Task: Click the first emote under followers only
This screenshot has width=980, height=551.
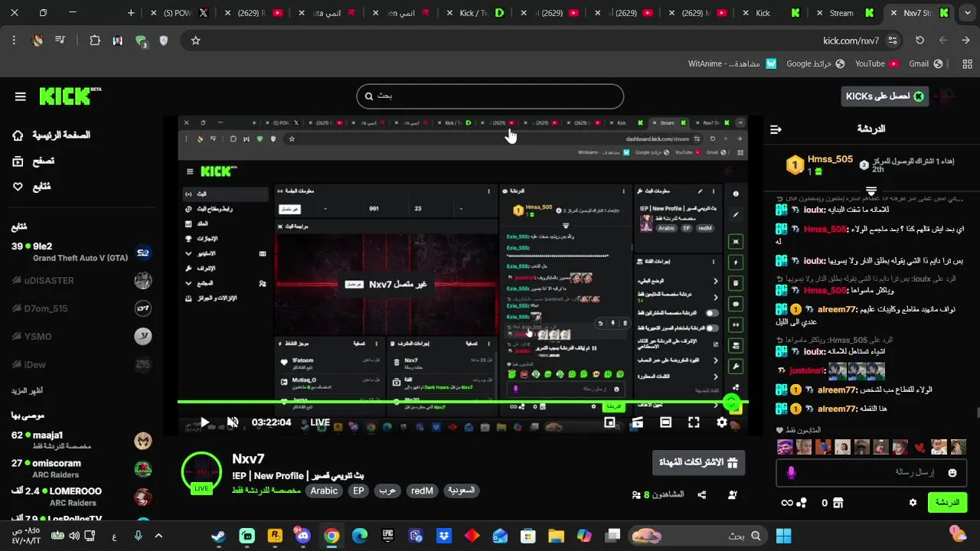Action: [785, 447]
